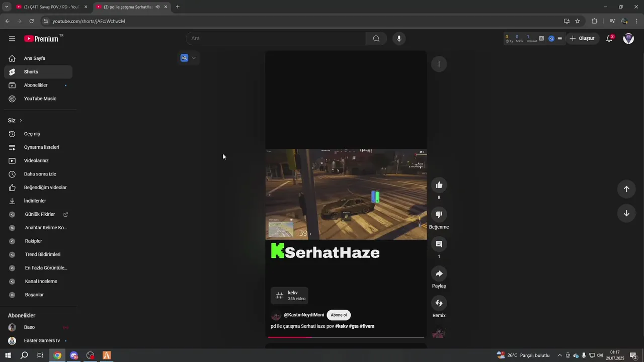Open the notifications bell
The image size is (644, 362).
point(609,38)
